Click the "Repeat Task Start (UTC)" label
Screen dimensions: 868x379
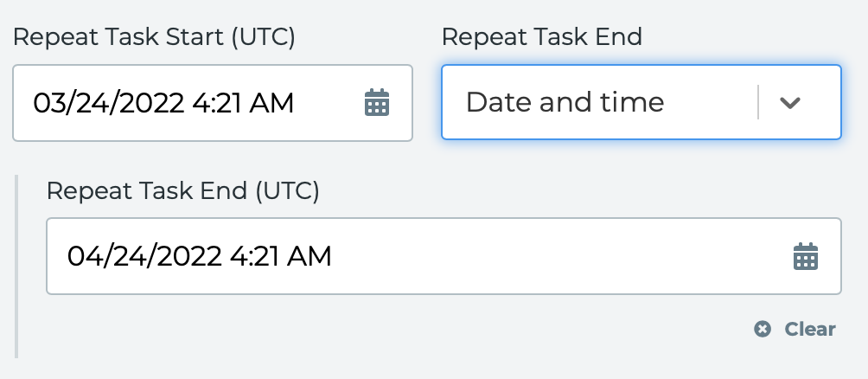coord(154,38)
